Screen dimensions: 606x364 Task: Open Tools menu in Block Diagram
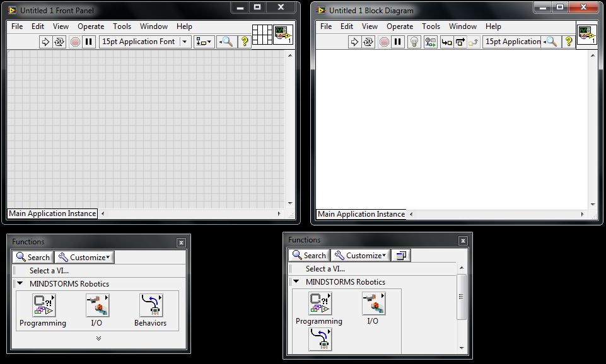click(x=431, y=26)
